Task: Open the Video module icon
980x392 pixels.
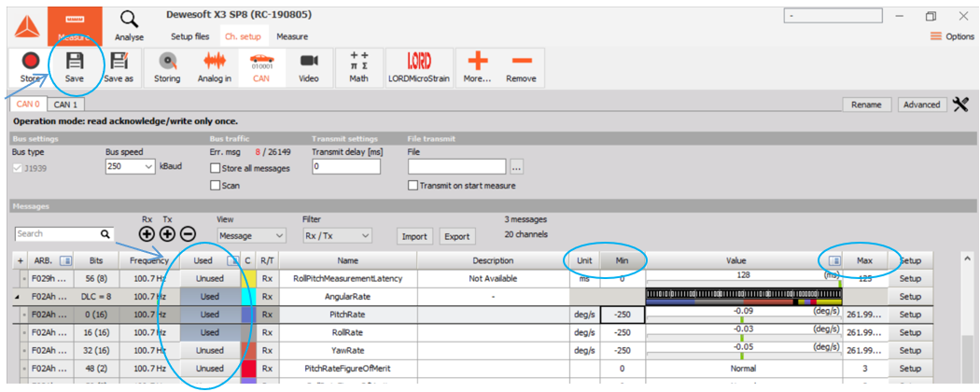Action: (x=309, y=61)
